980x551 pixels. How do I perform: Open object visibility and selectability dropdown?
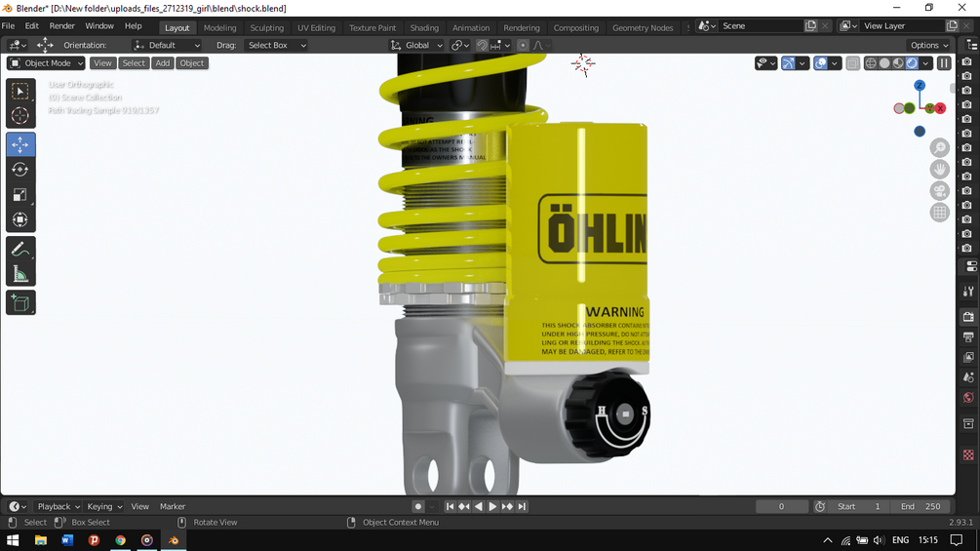pos(765,63)
